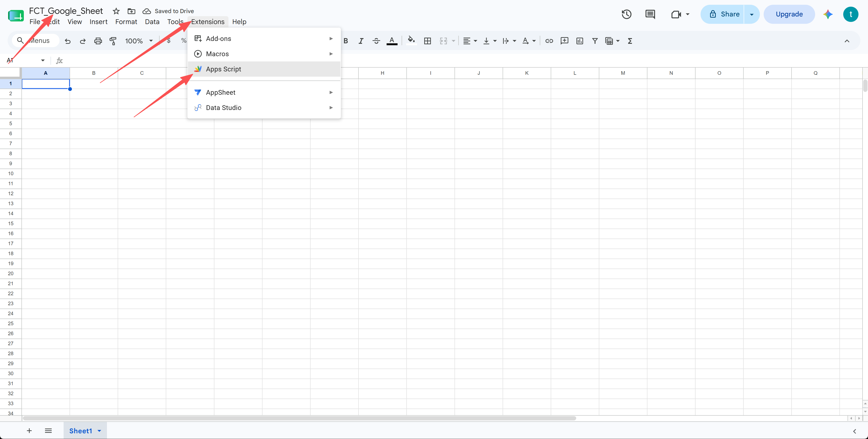868x439 pixels.
Task: Click the horizontal scrollbar
Action: coord(299,418)
